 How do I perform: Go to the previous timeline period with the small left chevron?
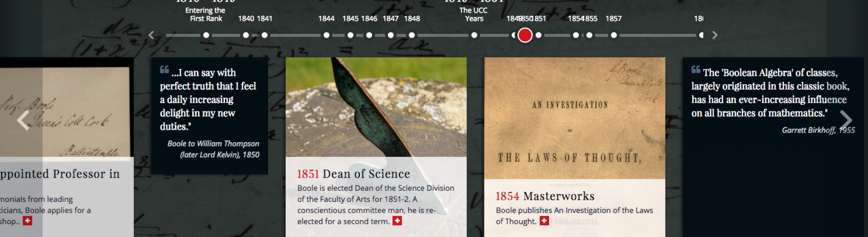coord(151,35)
